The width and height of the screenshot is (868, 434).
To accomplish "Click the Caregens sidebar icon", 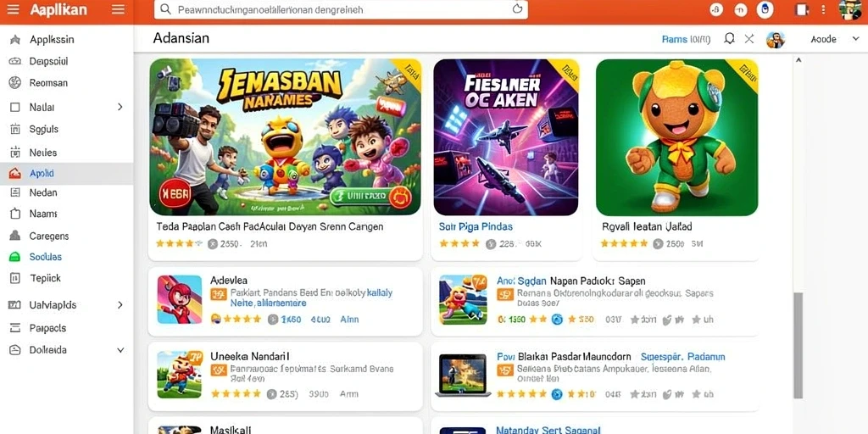I will click(15, 236).
